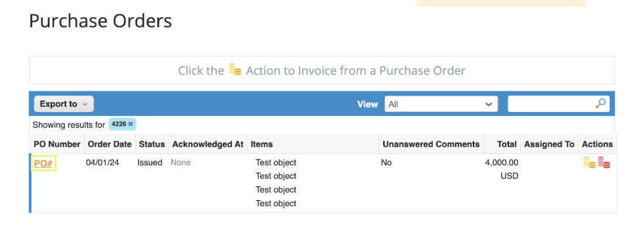Click the 4,000.00 total amount
Viewport: 644px width, 241px height.
coord(502,163)
